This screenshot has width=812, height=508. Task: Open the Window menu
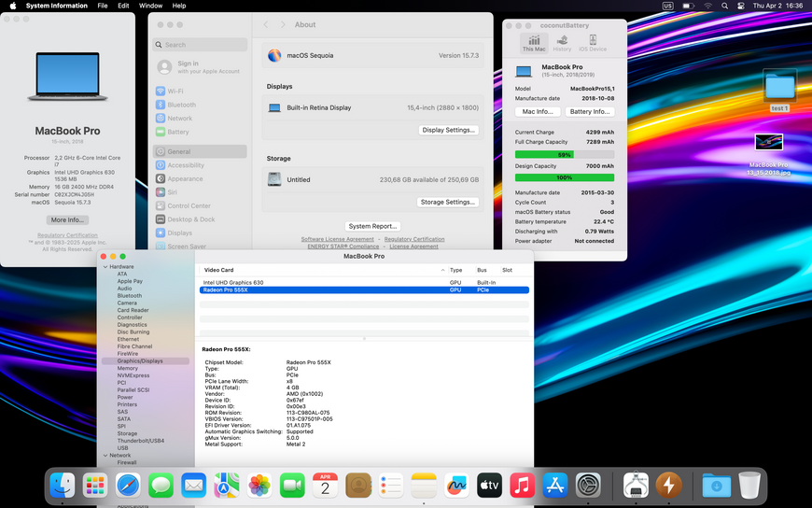150,6
